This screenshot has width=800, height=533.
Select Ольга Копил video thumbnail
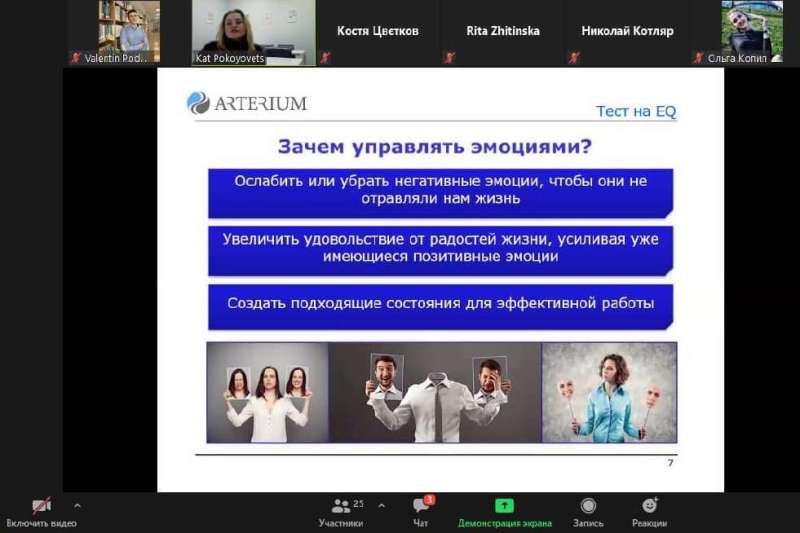[752, 32]
